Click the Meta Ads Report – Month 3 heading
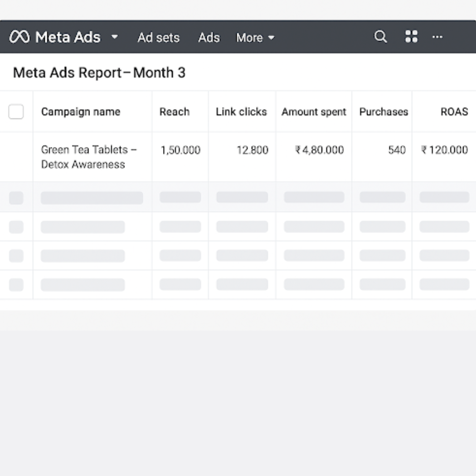Viewport: 476px width, 476px height. tap(99, 73)
